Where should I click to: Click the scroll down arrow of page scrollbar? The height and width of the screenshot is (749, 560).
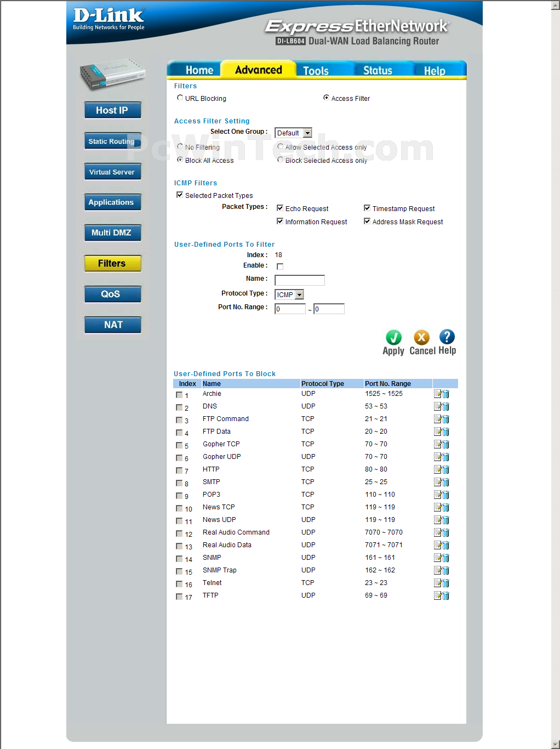(555, 744)
